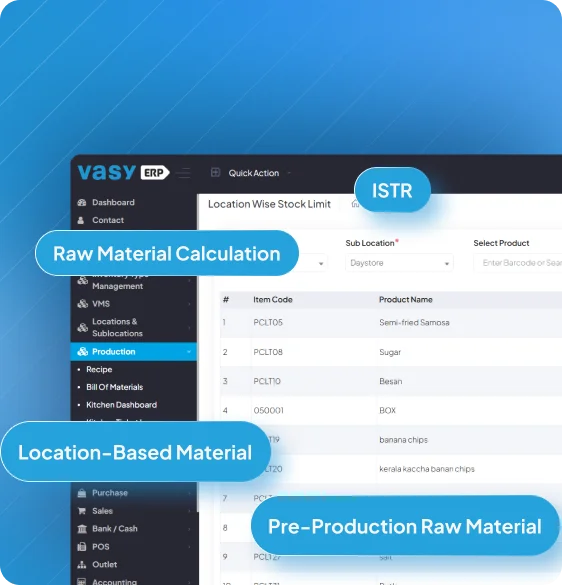The height and width of the screenshot is (585, 562).
Task: Click the Dashboard icon in sidebar
Action: [82, 203]
